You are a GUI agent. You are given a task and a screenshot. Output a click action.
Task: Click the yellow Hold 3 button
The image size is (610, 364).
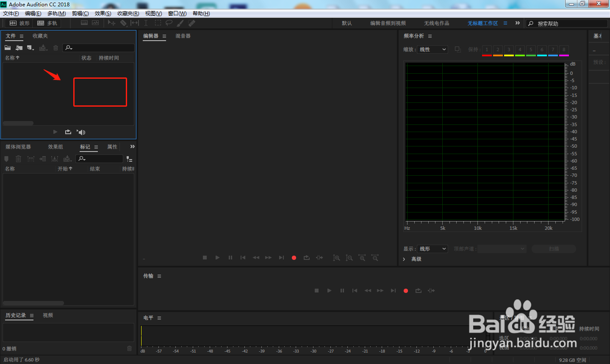[509, 50]
